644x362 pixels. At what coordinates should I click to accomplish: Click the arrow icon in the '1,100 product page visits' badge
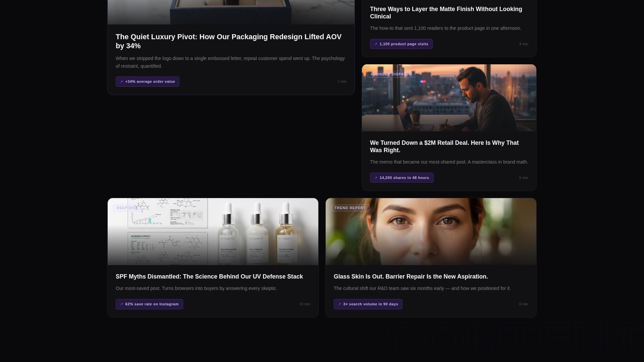point(376,44)
